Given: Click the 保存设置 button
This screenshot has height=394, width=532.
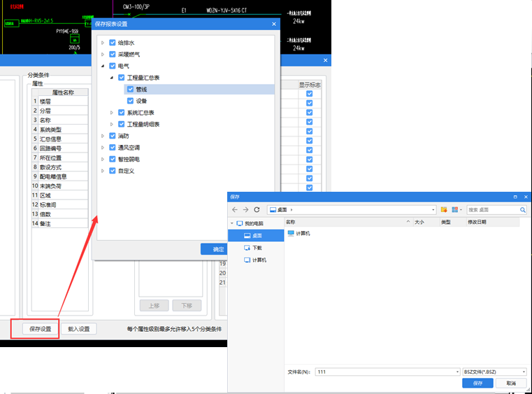Looking at the screenshot, I should coord(37,328).
